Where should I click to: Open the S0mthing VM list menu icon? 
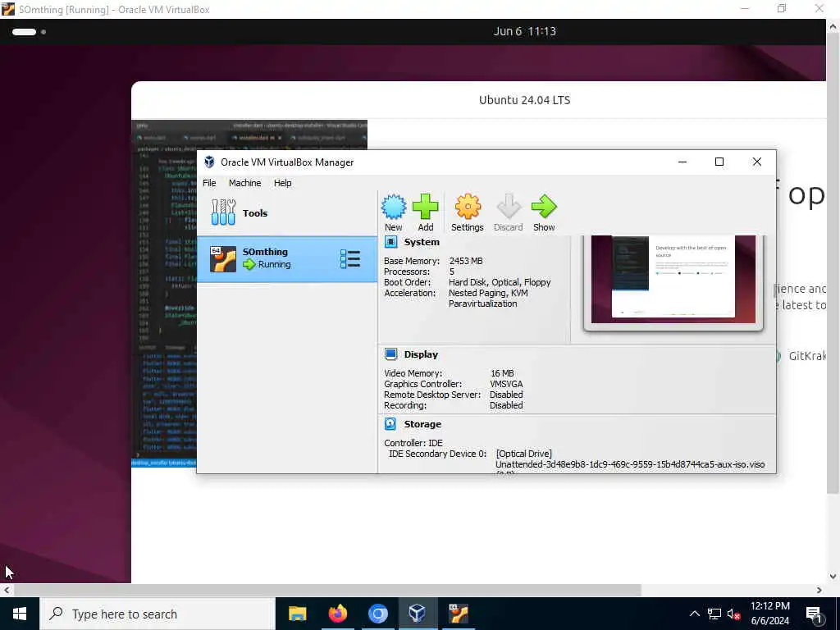pos(349,258)
